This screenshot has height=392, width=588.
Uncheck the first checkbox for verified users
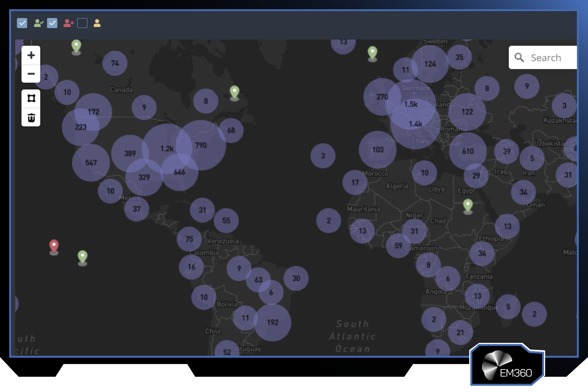22,23
